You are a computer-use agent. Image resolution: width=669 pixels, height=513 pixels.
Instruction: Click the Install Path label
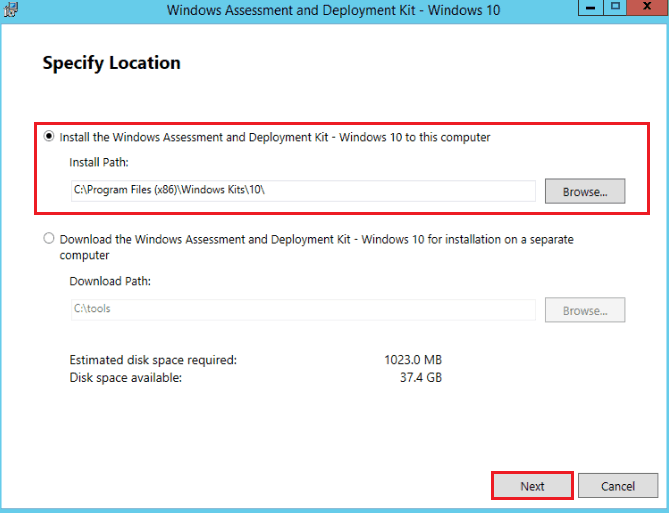click(x=99, y=162)
